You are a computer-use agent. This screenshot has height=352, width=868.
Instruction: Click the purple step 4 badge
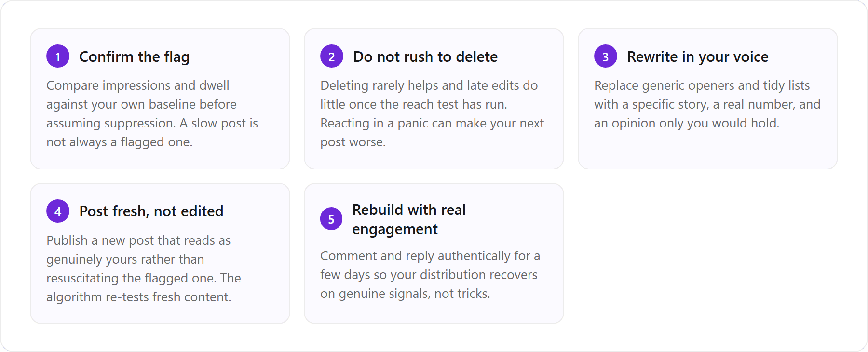tap(58, 211)
